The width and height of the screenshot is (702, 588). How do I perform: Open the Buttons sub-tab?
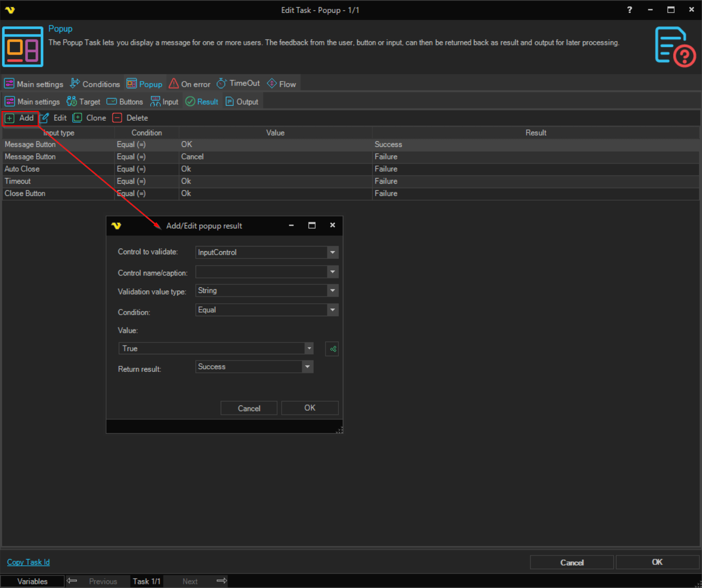point(125,102)
